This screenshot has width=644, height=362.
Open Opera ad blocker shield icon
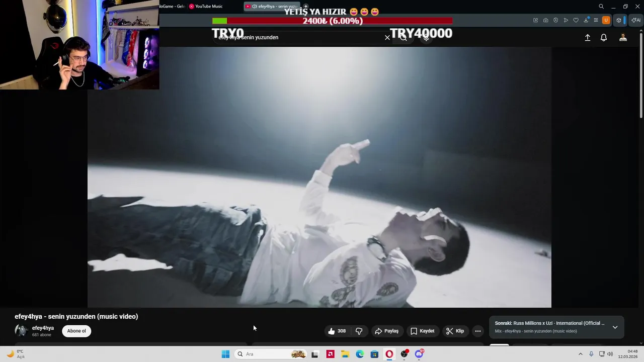[556, 20]
